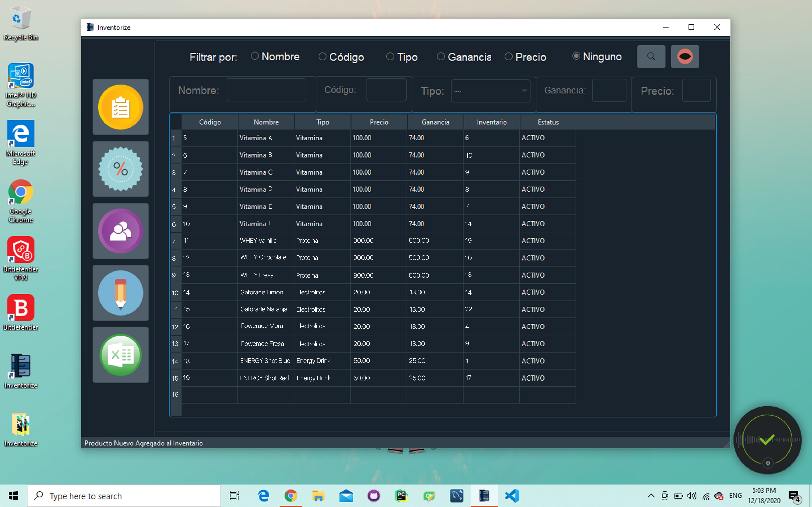Click the green Excel export icon
This screenshot has width=812, height=507.
pyautogui.click(x=121, y=355)
